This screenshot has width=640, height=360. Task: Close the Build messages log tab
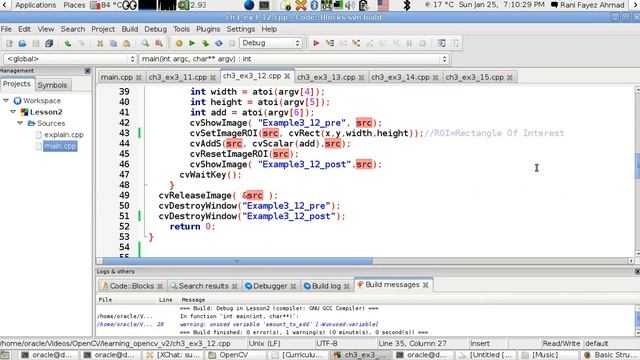tap(426, 285)
